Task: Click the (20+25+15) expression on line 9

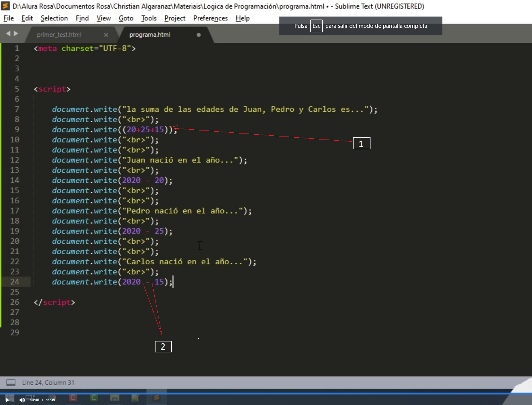Action: [145, 130]
